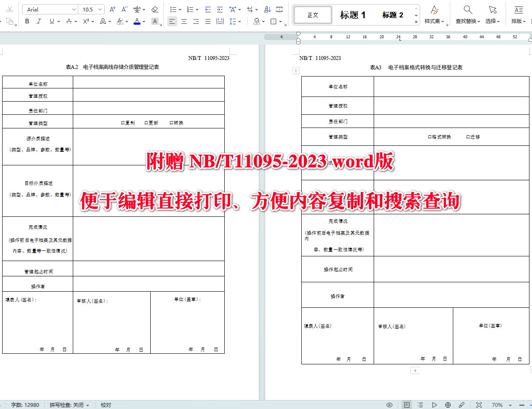
Task: Enable eye-protection mode in status bar
Action: pyautogui.click(x=389, y=405)
